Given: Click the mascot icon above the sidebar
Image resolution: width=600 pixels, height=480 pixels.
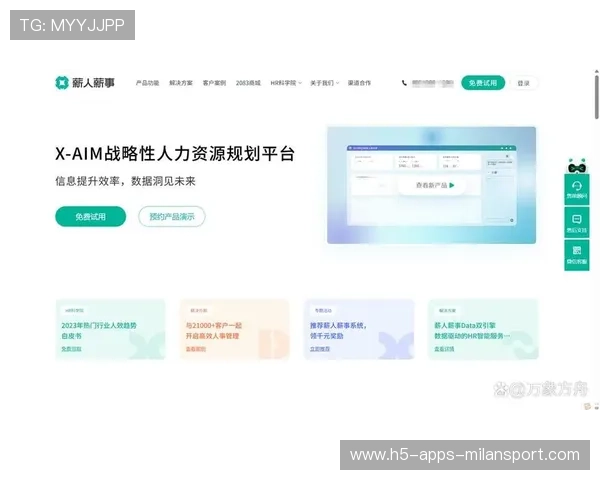Looking at the screenshot, I should 577,165.
